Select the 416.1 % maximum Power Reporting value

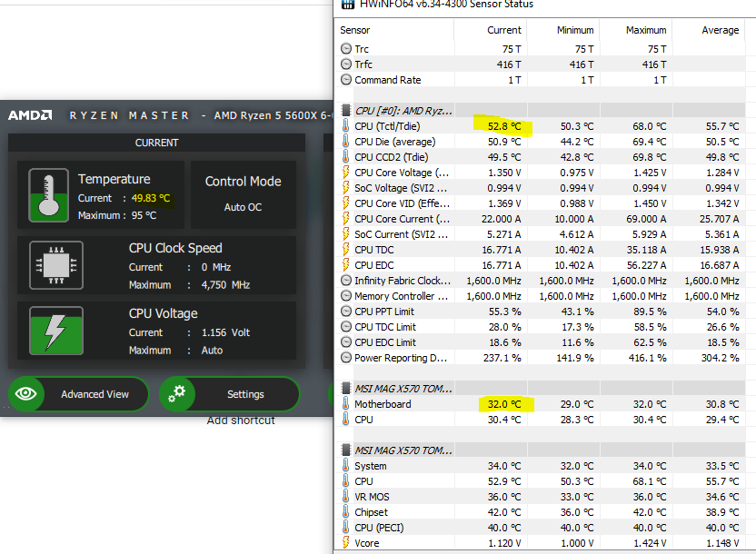click(x=647, y=358)
